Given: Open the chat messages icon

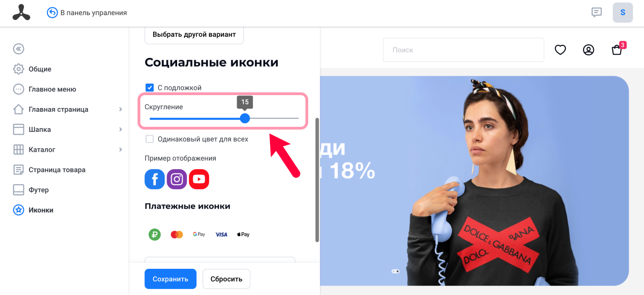Looking at the screenshot, I should (x=597, y=12).
